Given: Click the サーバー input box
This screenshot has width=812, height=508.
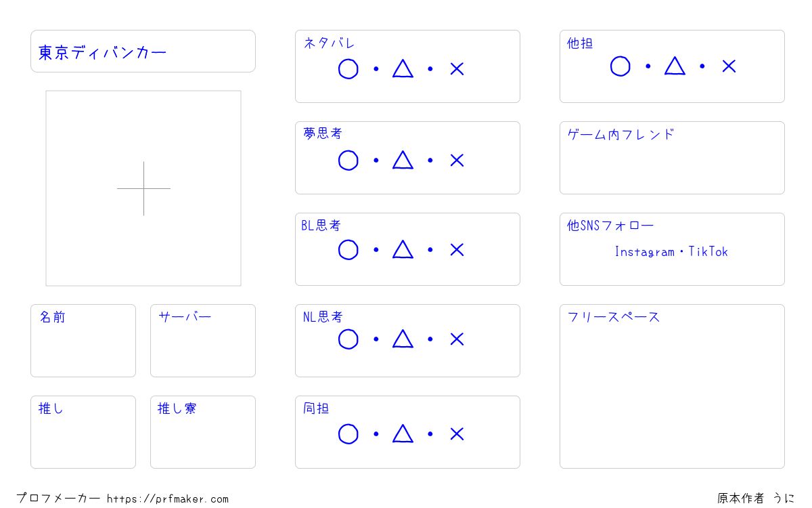Looking at the screenshot, I should click(x=203, y=341).
